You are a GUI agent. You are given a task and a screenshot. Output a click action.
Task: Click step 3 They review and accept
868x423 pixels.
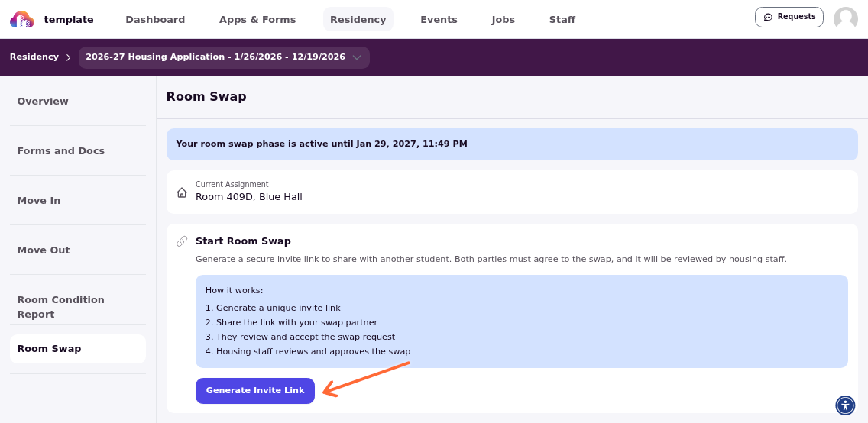pos(300,337)
